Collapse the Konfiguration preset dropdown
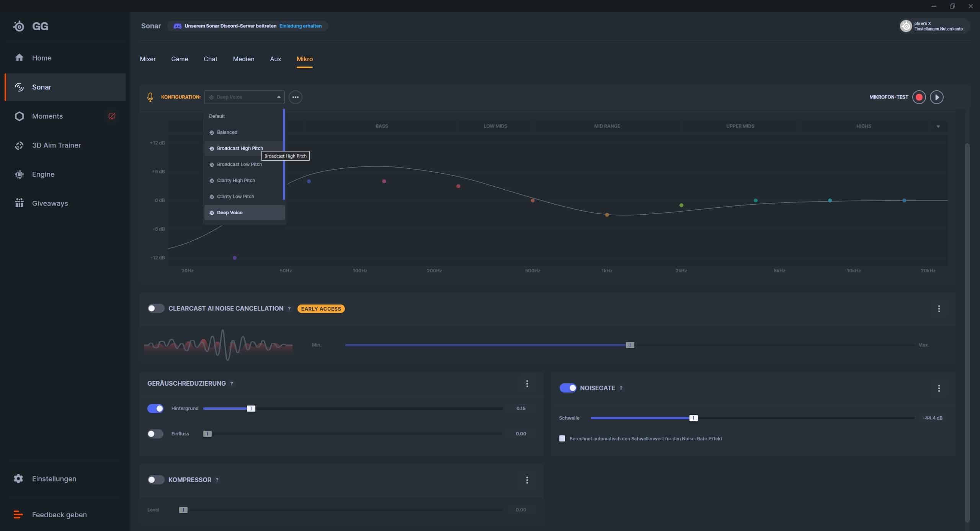The height and width of the screenshot is (531, 980). click(278, 97)
